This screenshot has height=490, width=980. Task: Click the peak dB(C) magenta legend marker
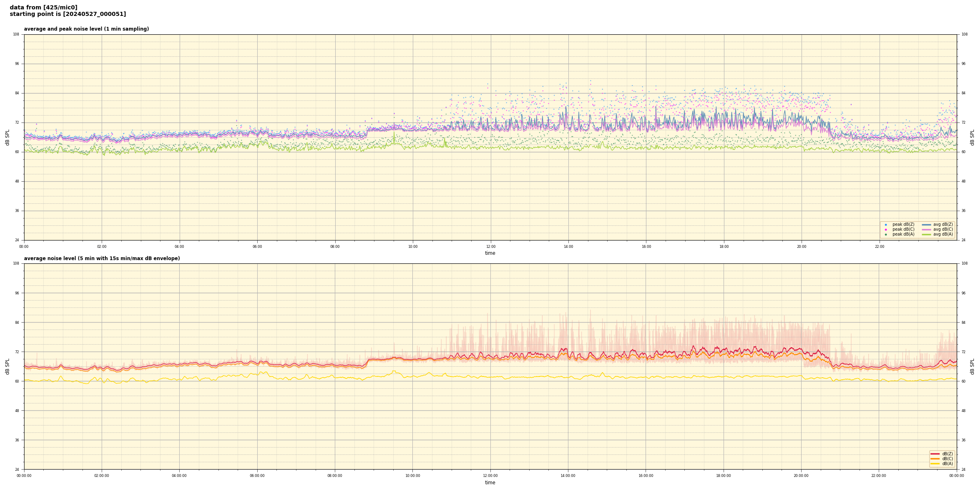[886, 229]
